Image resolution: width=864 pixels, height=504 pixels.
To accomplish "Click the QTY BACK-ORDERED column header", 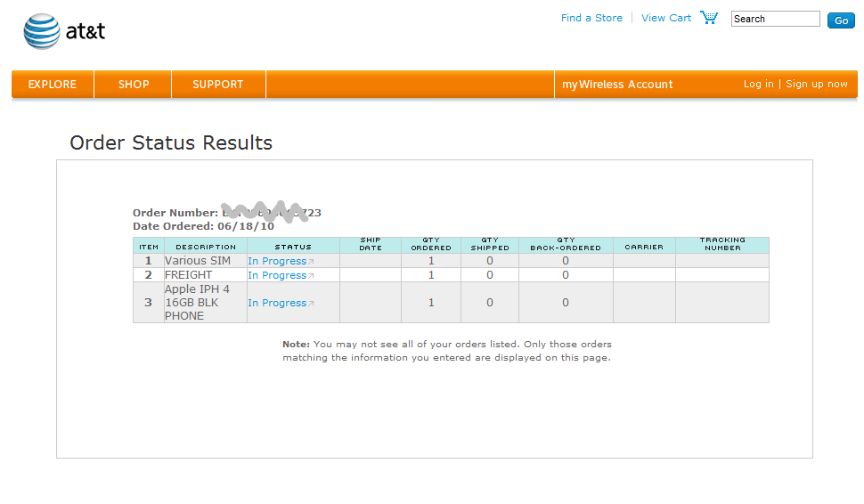I will tap(566, 244).
